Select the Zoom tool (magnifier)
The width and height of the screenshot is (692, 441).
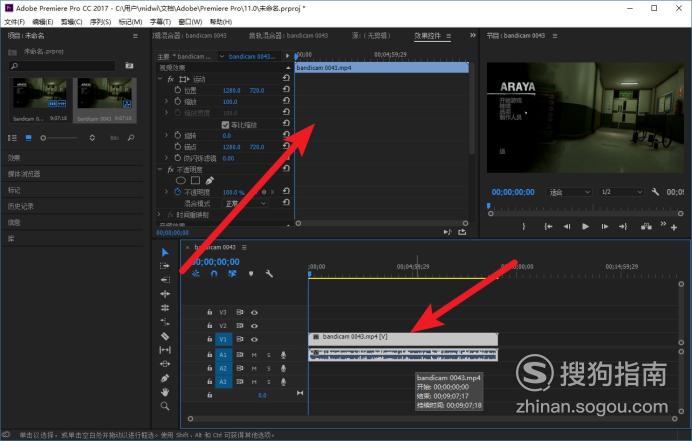[165, 406]
